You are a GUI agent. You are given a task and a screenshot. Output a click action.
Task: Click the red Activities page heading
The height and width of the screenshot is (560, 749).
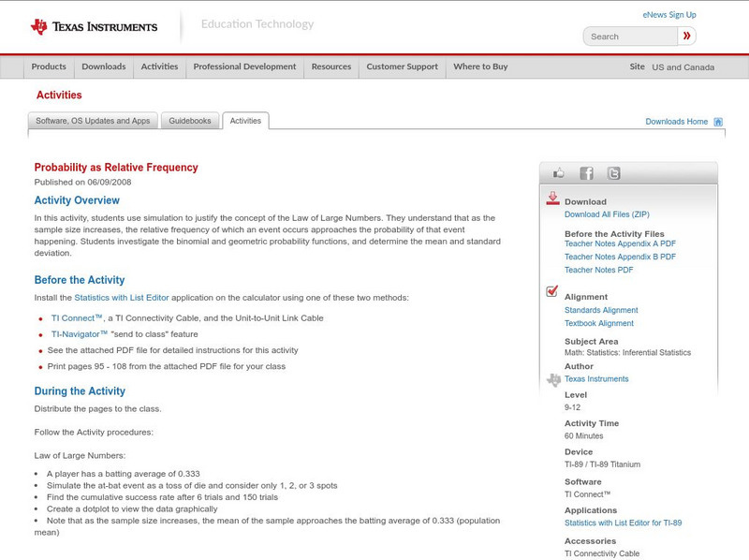(x=59, y=96)
